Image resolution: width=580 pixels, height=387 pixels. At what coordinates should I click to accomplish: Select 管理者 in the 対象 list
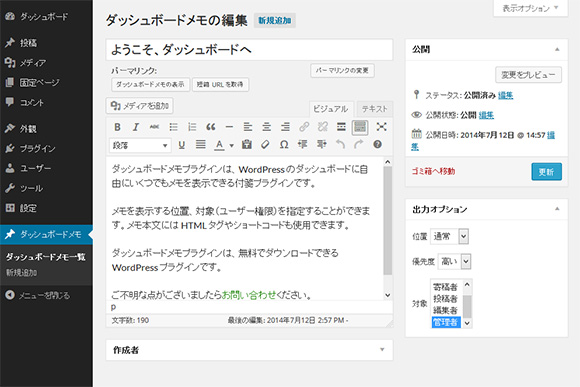(x=446, y=322)
